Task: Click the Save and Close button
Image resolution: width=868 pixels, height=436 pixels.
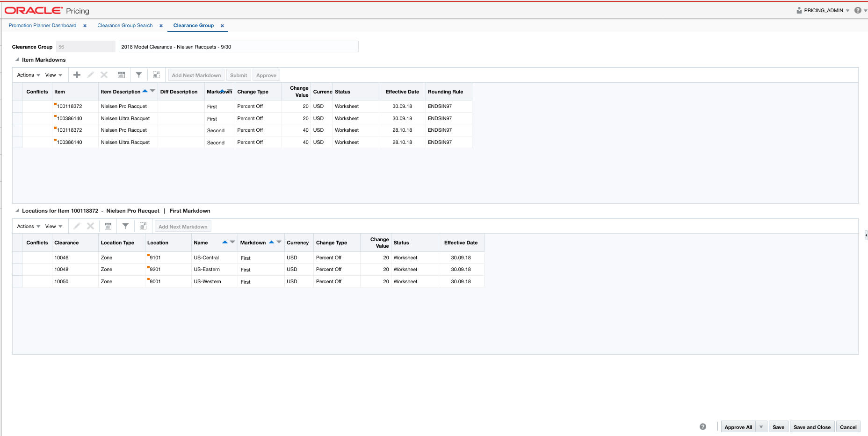Action: (x=812, y=427)
